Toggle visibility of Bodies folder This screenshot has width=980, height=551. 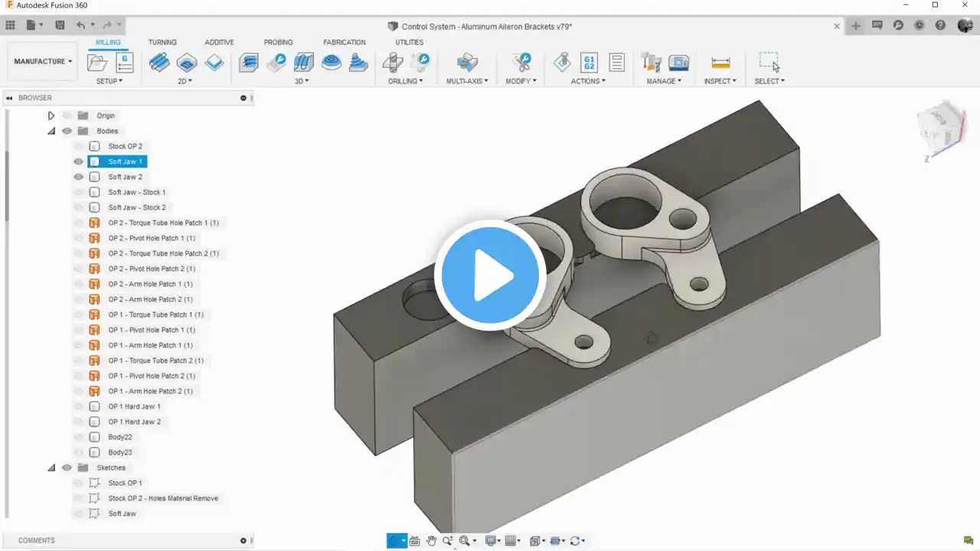pyautogui.click(x=67, y=131)
